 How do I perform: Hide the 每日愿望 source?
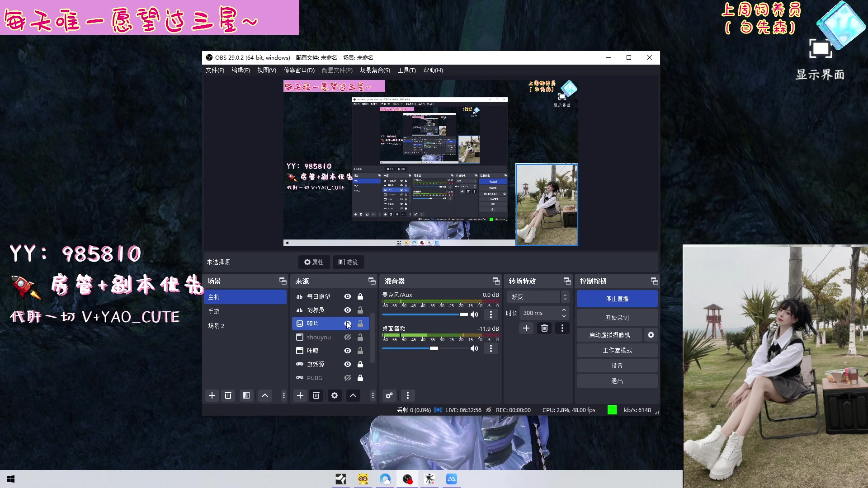coord(348,296)
